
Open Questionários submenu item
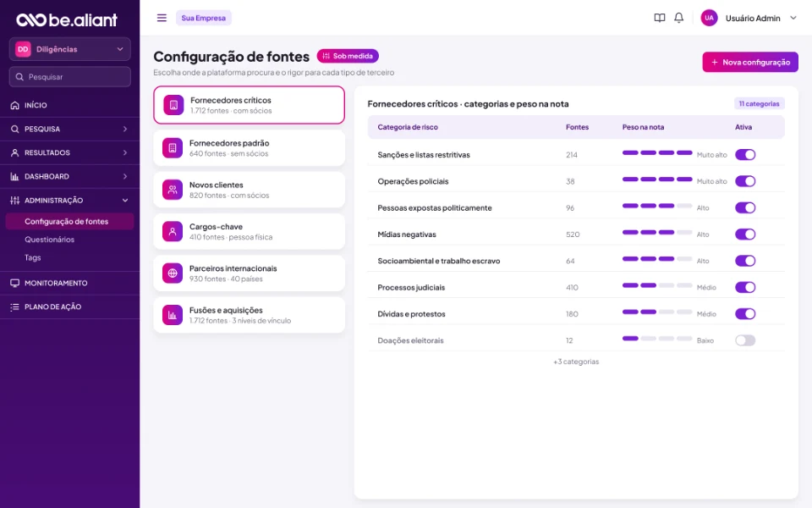coord(50,240)
